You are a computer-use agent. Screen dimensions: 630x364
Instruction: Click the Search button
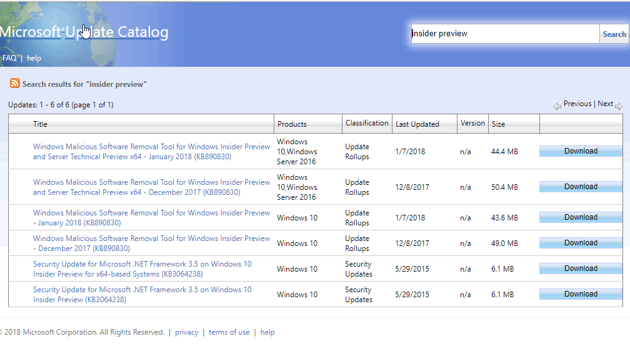pos(614,34)
